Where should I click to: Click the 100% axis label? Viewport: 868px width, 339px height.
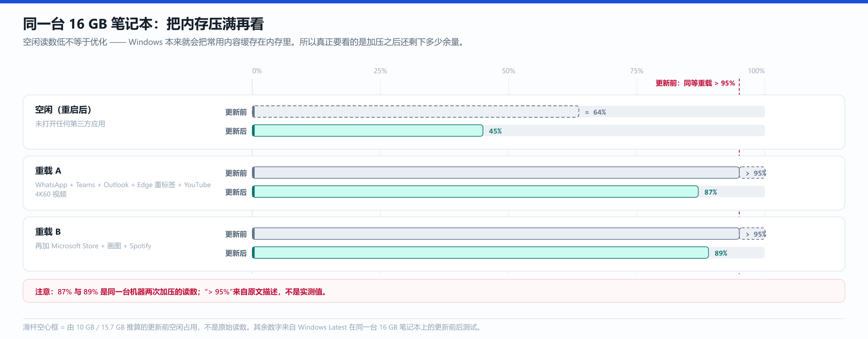756,71
